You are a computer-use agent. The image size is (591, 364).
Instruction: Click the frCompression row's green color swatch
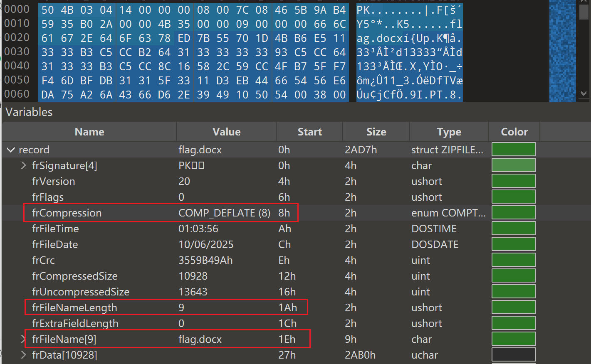(x=513, y=213)
